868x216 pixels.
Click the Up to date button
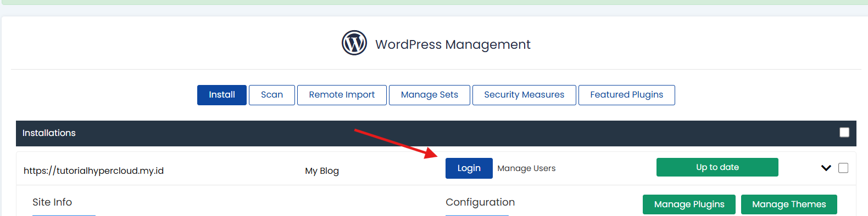[717, 167]
